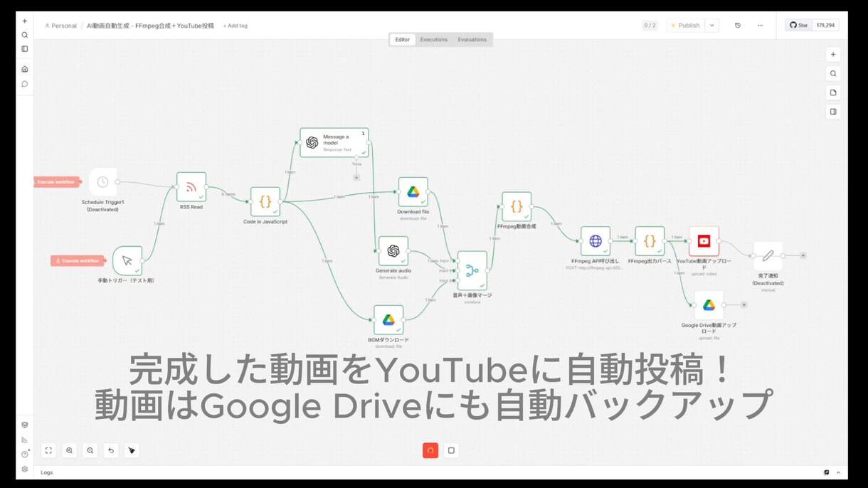
Task: Open canvas node search magnifier button
Action: click(833, 73)
